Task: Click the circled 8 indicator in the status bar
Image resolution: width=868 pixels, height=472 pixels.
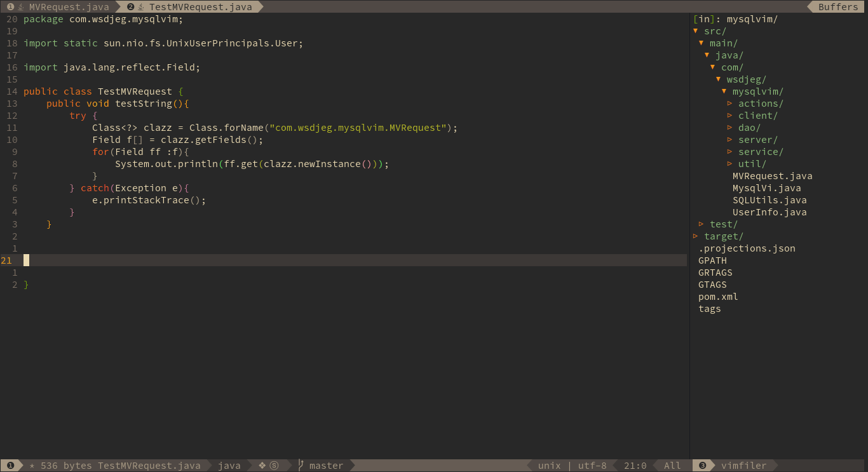Action: pyautogui.click(x=274, y=466)
